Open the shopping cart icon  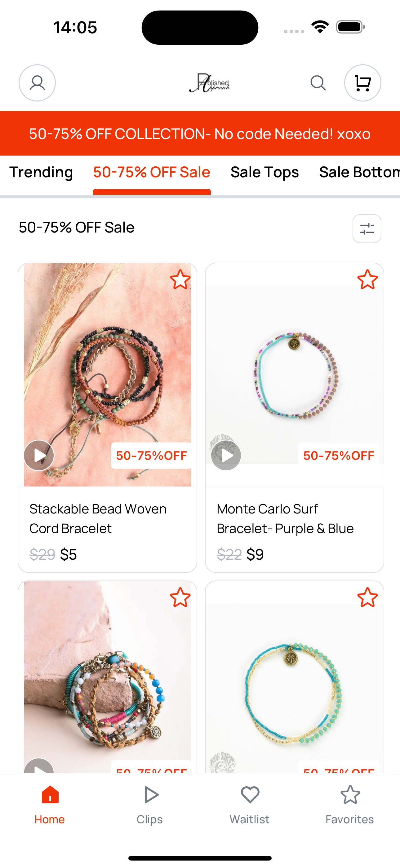pos(362,83)
